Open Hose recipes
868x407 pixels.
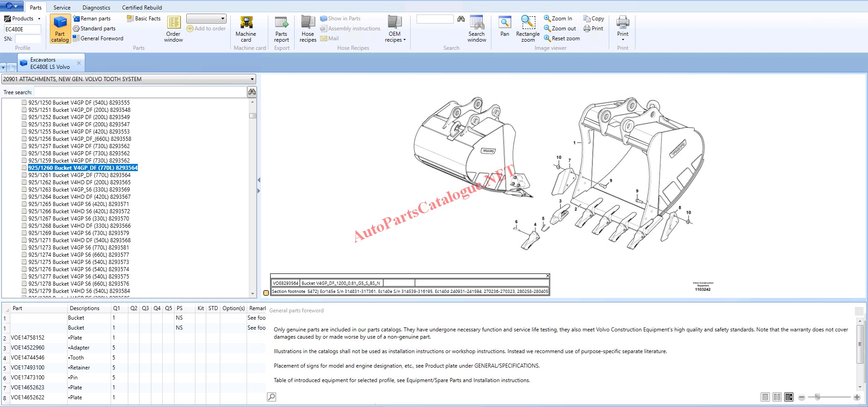coord(308,29)
